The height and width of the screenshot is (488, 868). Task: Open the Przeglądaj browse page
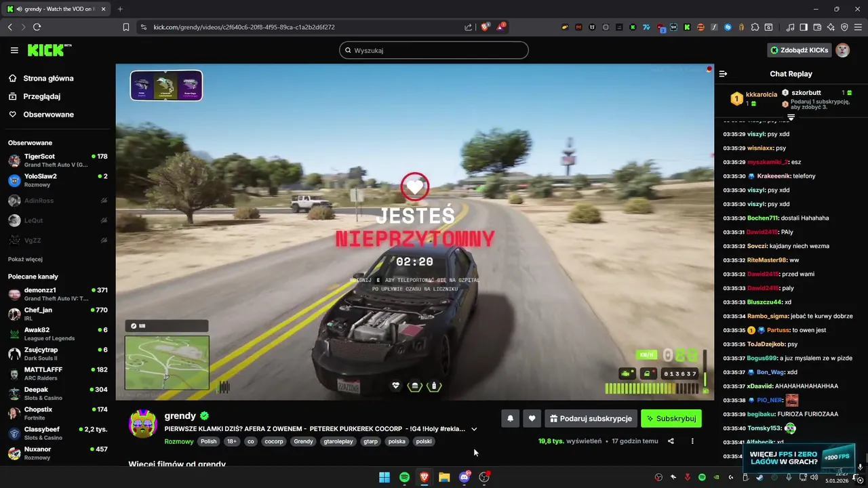[41, 96]
